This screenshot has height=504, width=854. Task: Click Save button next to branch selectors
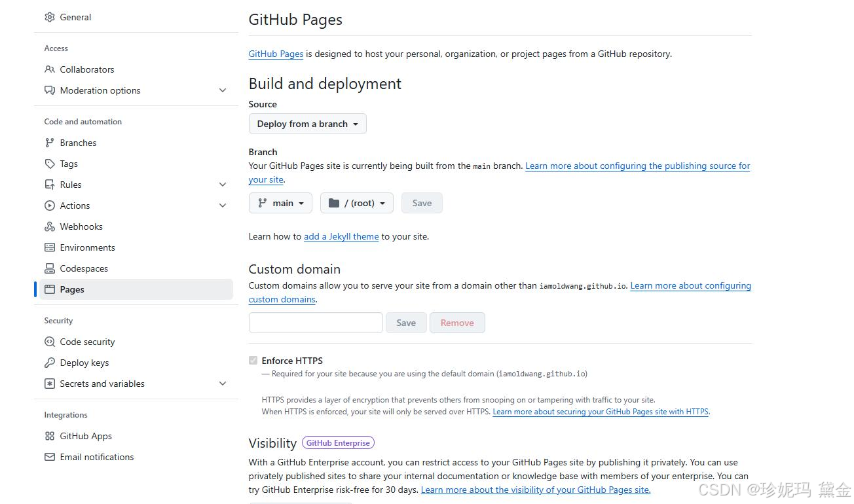pos(422,203)
